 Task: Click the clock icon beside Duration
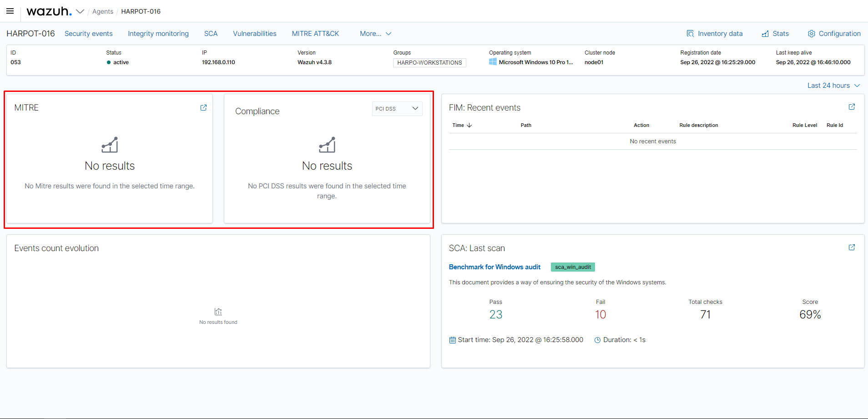597,339
